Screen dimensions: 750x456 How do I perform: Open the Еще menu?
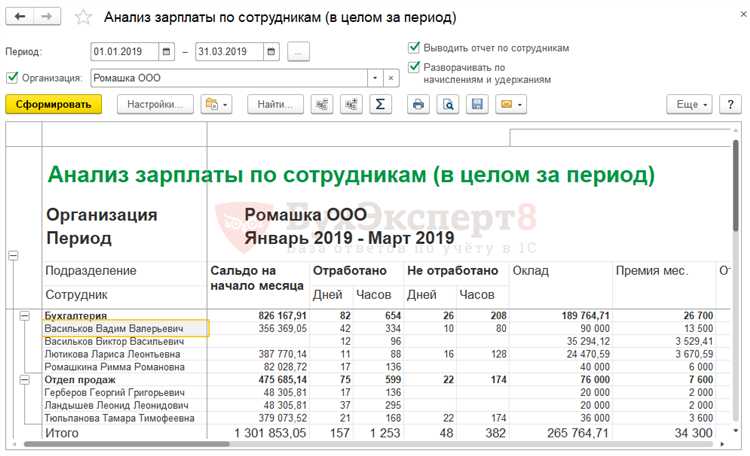click(689, 104)
